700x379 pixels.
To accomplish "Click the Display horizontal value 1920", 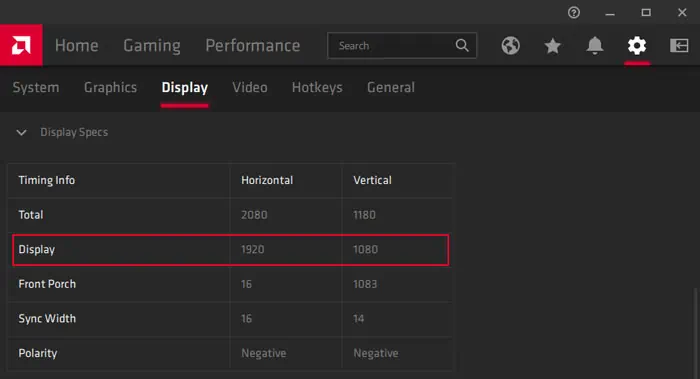I will tap(253, 249).
